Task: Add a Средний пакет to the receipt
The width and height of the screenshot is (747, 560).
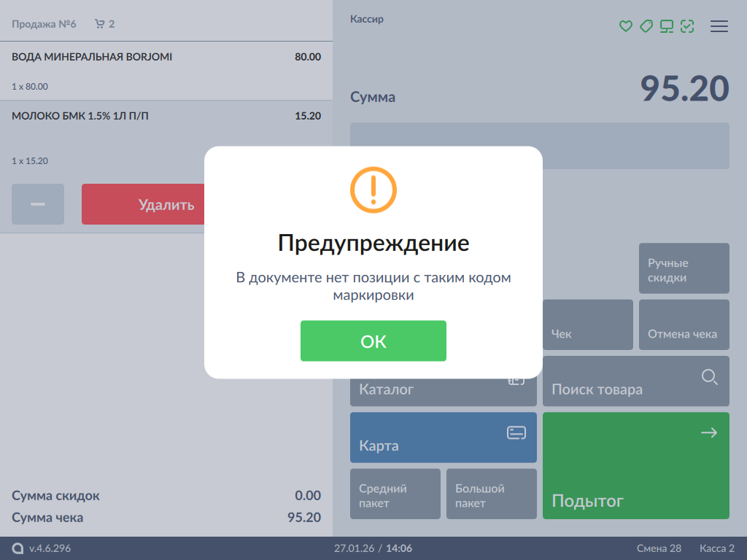Action: [x=395, y=494]
